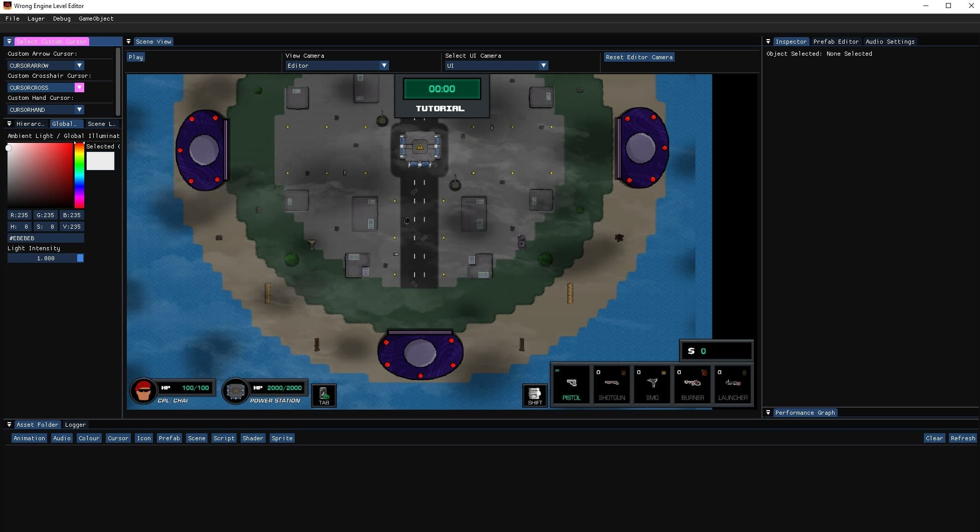Click the rainbow hue bar
Image resolution: width=980 pixels, height=532 pixels.
pyautogui.click(x=79, y=175)
